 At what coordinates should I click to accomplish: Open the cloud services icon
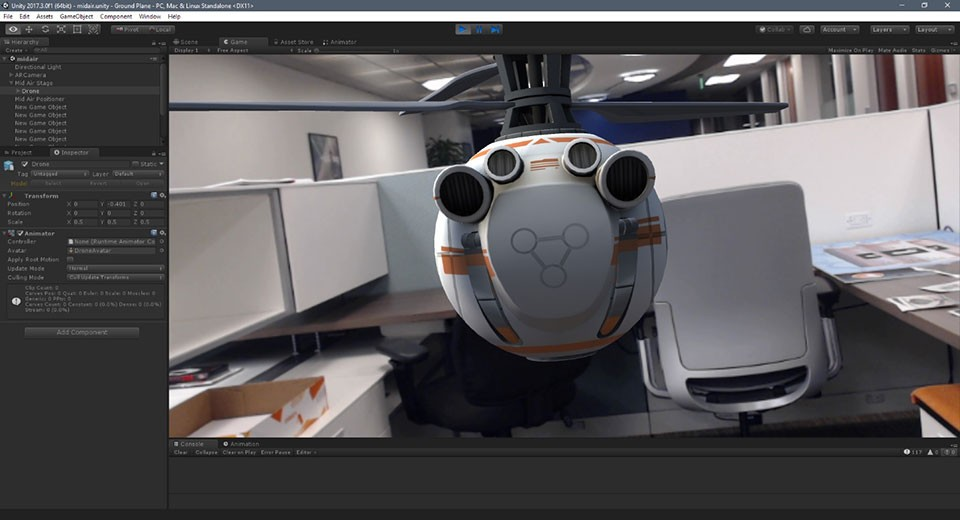[807, 29]
